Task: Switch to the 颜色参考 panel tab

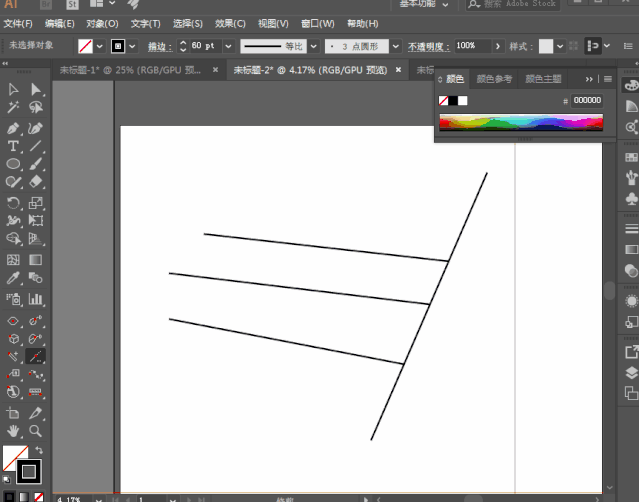Action: [494, 79]
